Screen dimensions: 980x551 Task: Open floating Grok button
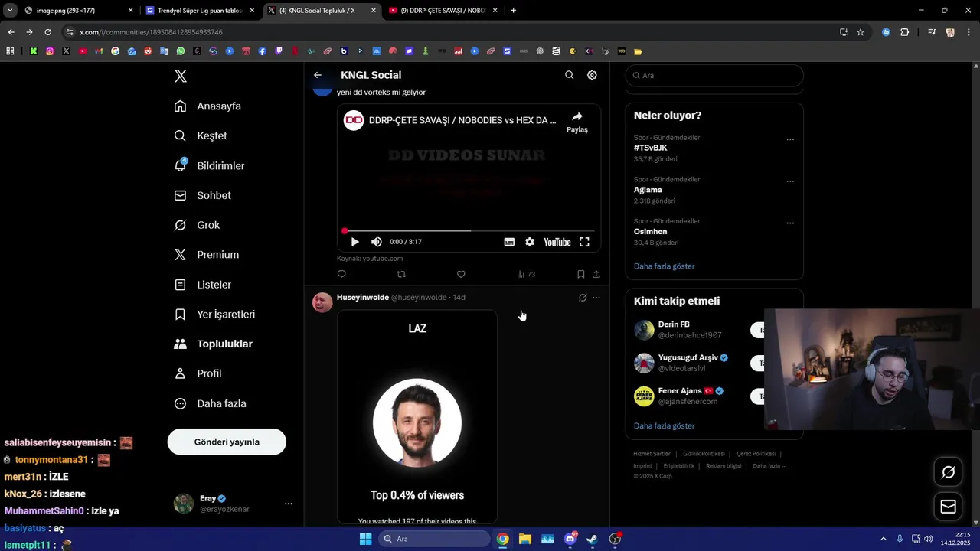pyautogui.click(x=948, y=472)
